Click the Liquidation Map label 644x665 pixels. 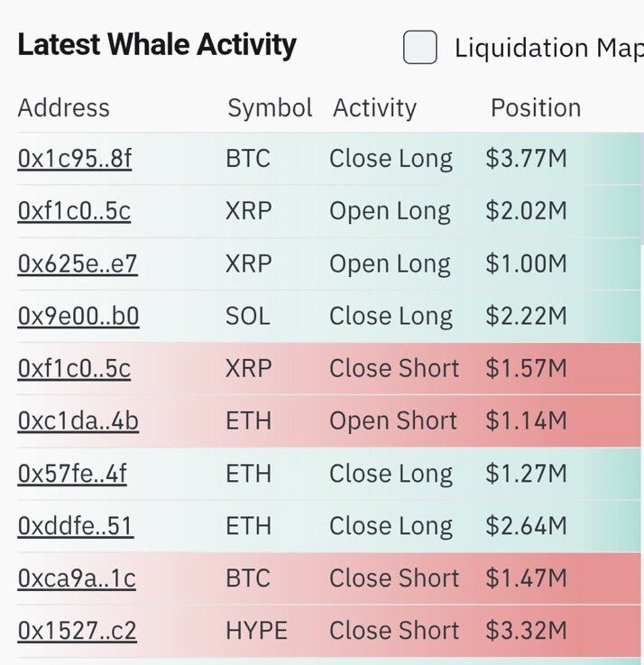(x=549, y=48)
